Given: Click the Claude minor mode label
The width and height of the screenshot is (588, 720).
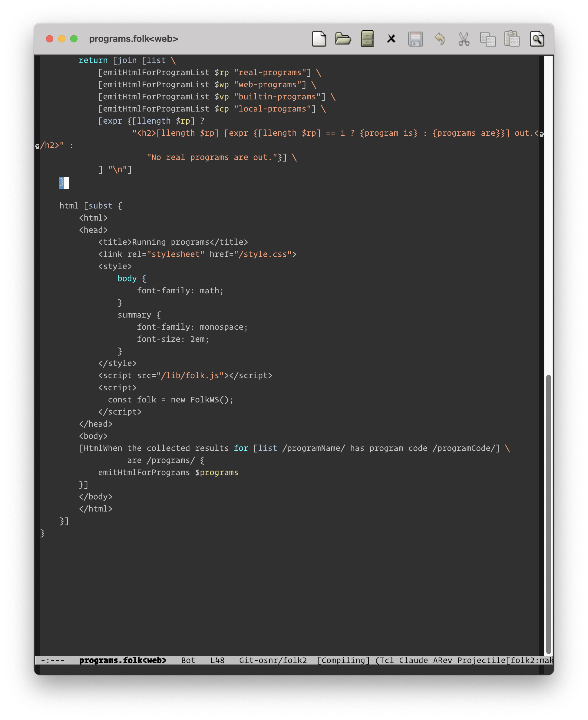Looking at the screenshot, I should pos(413,660).
